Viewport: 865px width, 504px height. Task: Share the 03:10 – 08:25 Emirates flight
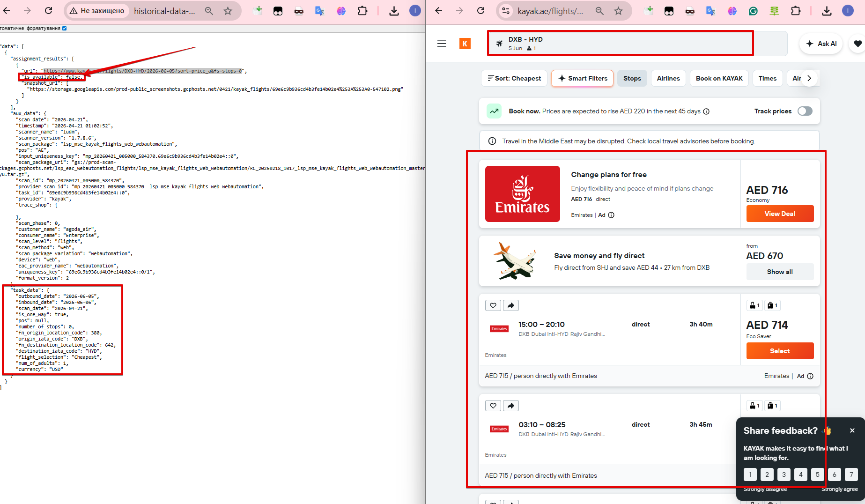pyautogui.click(x=511, y=406)
